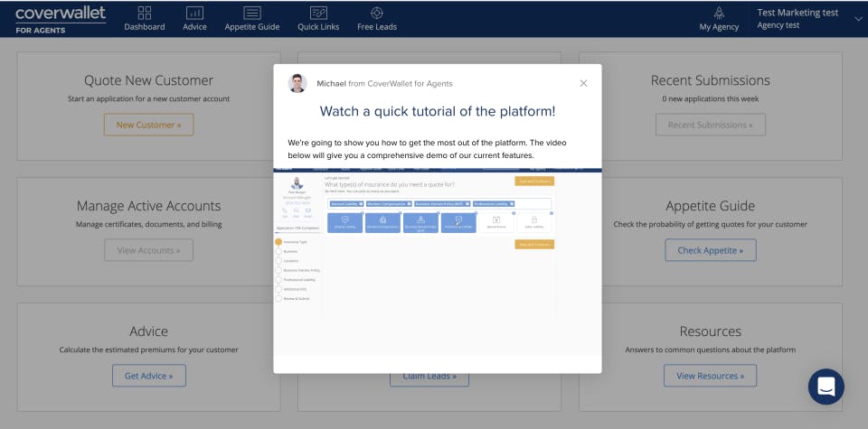The height and width of the screenshot is (429, 868).
Task: Click the Advice card heading
Action: pyautogui.click(x=148, y=331)
